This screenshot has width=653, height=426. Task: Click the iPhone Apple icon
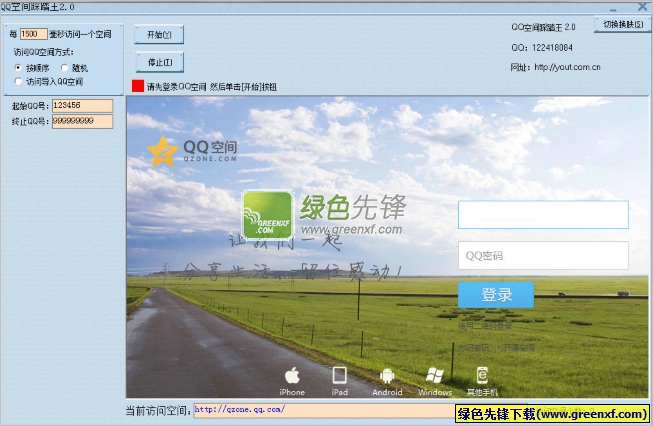click(x=292, y=376)
